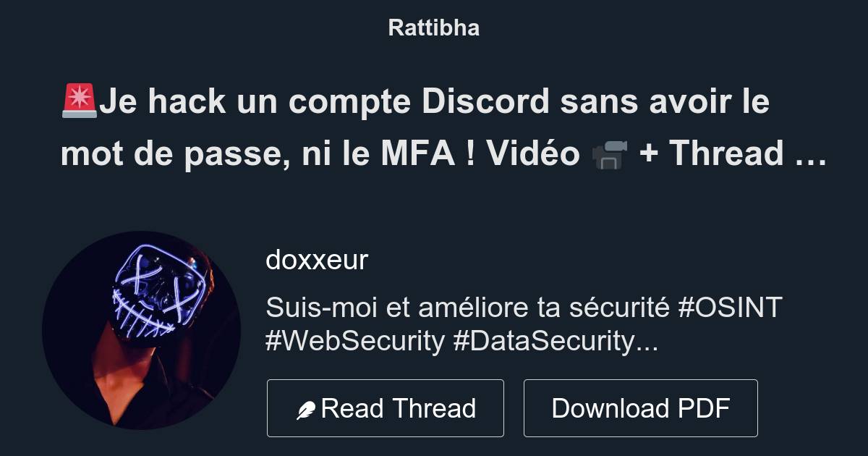868x456 pixels.
Task: Follow the #WebSecurity hashtag
Action: (x=355, y=341)
